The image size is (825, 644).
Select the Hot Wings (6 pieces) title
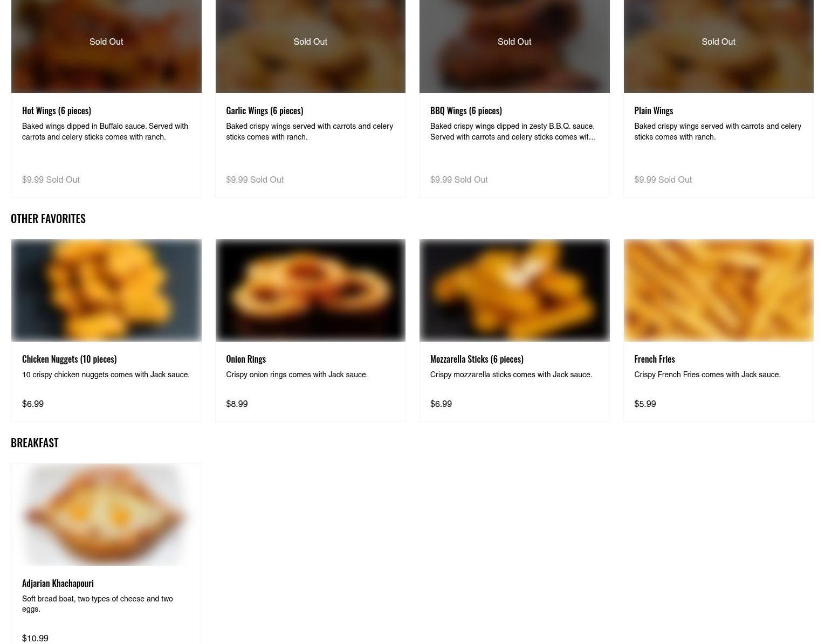[x=57, y=110]
